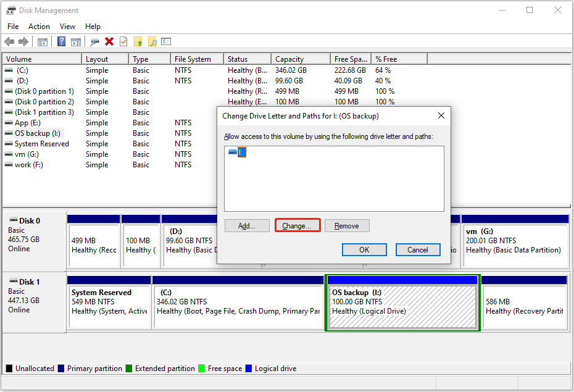Click the Properties checkmark page icon
Viewport: 574px width, 392px height.
tap(123, 42)
